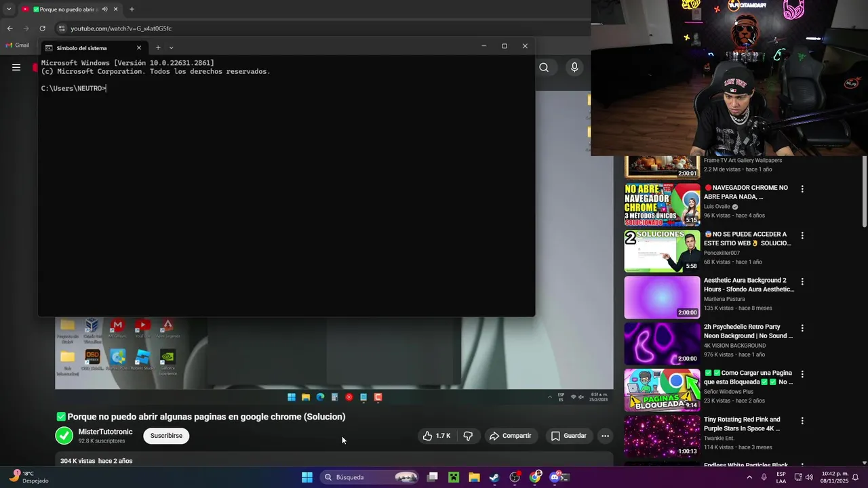The width and height of the screenshot is (868, 488).
Task: Open Chrome tab search dropdown
Action: (x=9, y=9)
